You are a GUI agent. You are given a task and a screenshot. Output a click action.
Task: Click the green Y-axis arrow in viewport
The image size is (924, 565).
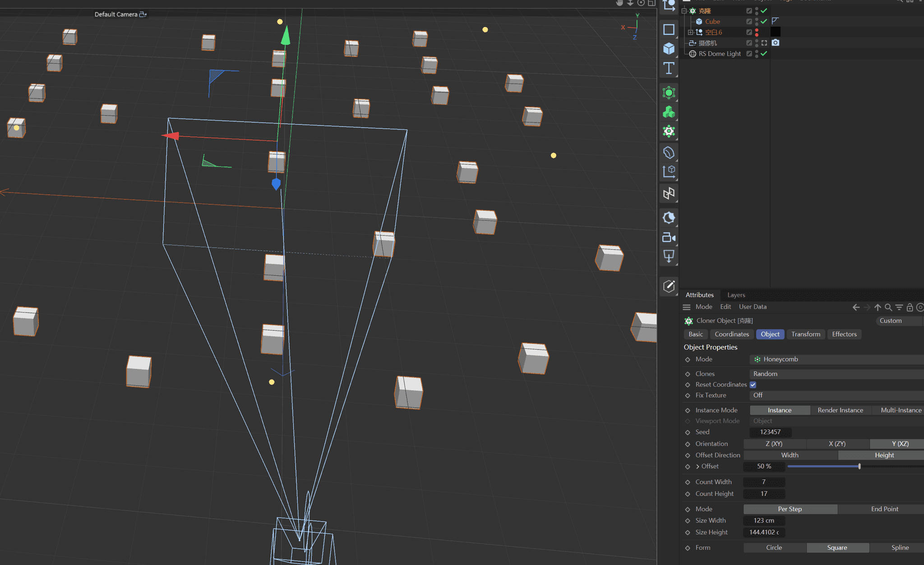click(x=286, y=36)
